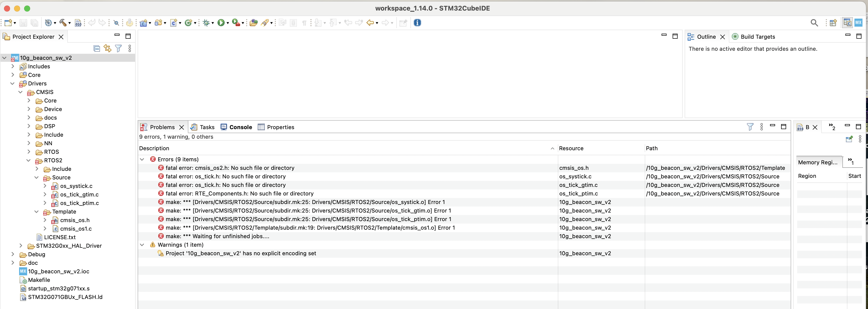
Task: Run the project with the green play icon
Action: [x=221, y=23]
